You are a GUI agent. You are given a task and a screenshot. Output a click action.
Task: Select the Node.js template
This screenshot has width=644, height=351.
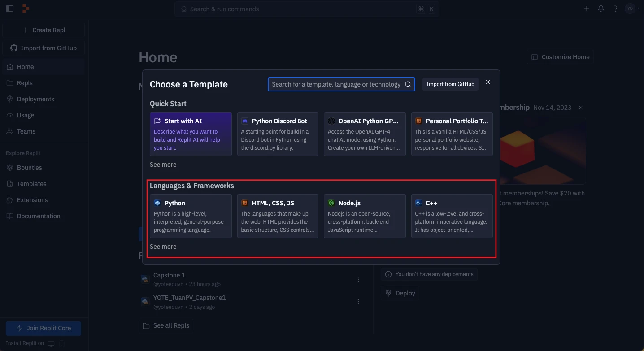(365, 216)
